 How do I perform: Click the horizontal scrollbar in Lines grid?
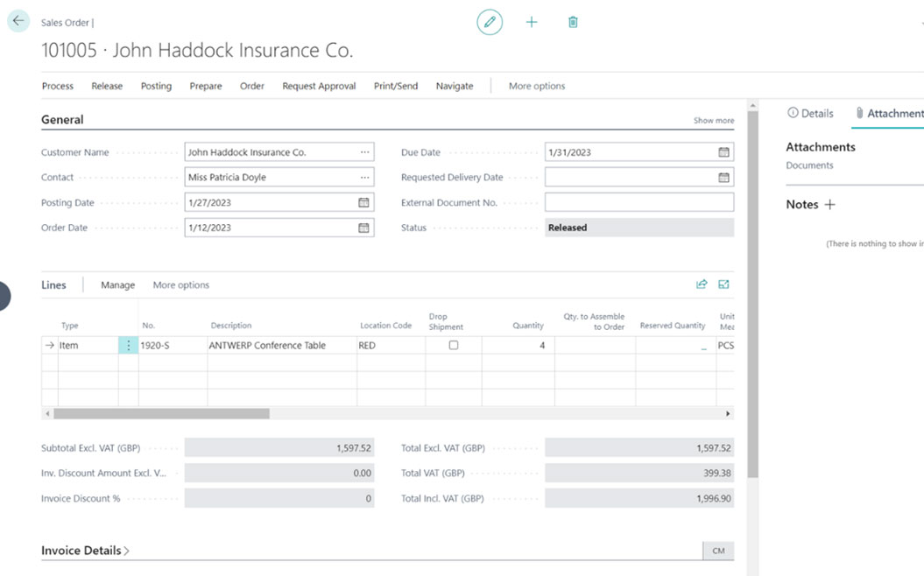[x=161, y=413]
